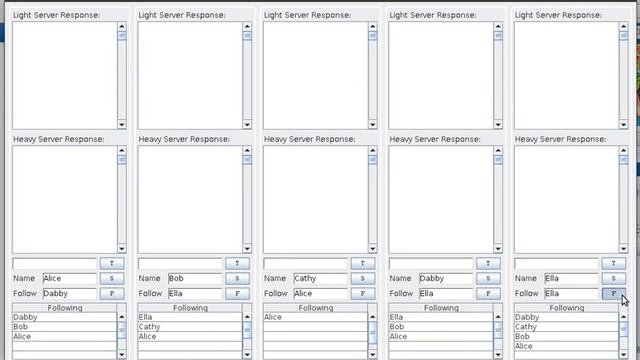Image resolution: width=640 pixels, height=360 pixels.
Task: Click up arrow of Dabby's Following list scrollbar
Action: click(x=498, y=317)
